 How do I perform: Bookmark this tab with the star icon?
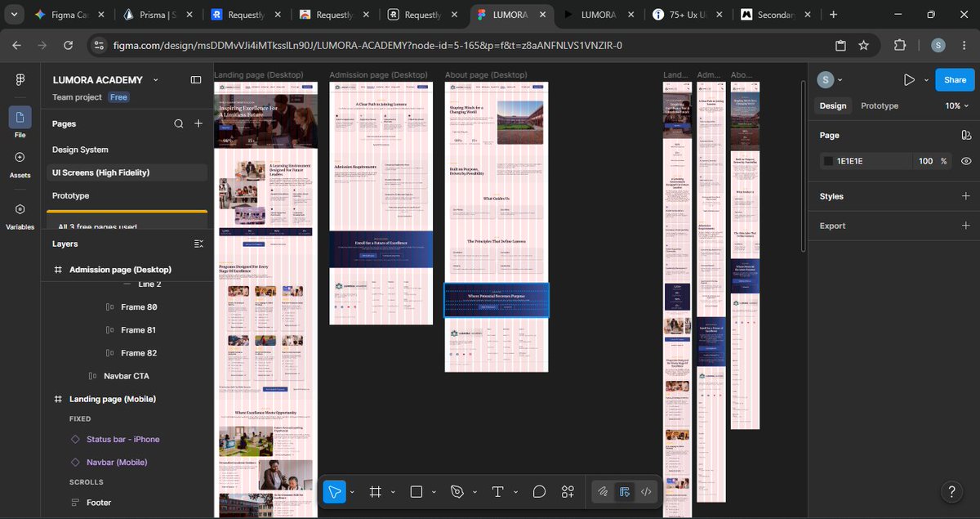point(863,45)
